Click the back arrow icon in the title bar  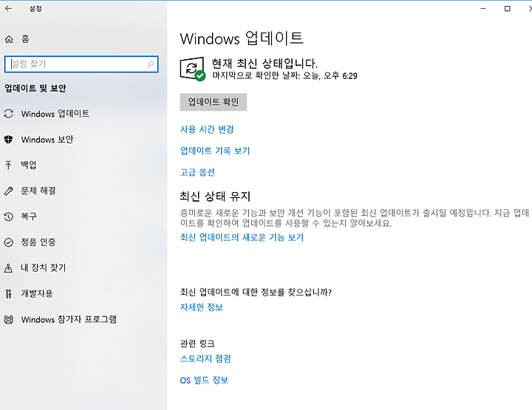(x=8, y=8)
